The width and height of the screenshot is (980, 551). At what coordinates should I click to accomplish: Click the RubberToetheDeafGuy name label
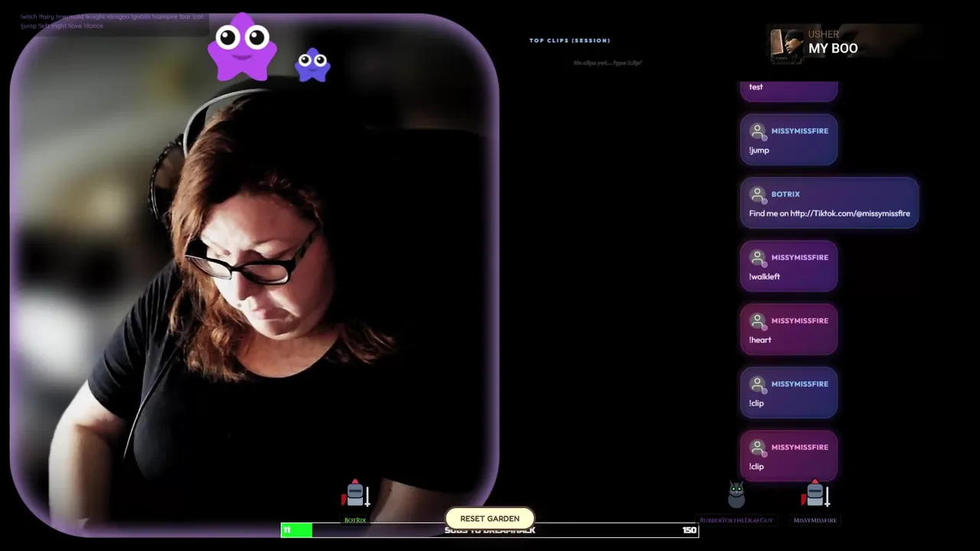tap(737, 520)
